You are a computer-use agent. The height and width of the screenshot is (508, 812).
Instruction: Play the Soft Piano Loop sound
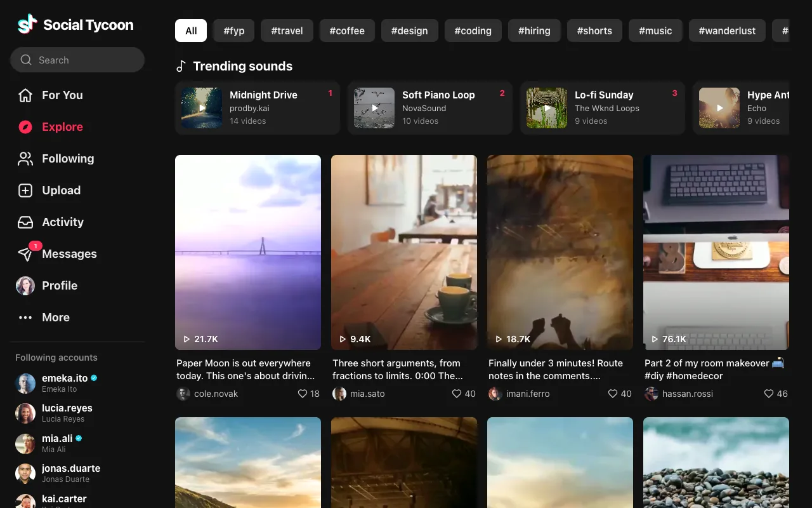(x=374, y=108)
